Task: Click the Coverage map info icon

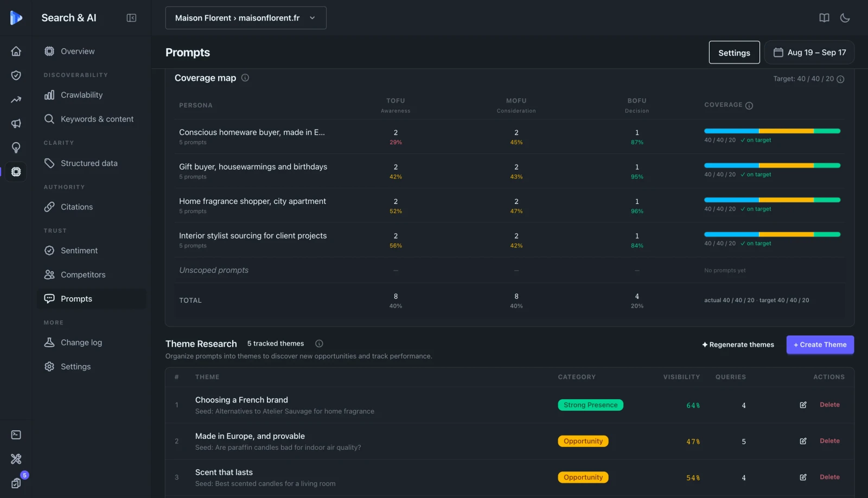Action: (245, 78)
